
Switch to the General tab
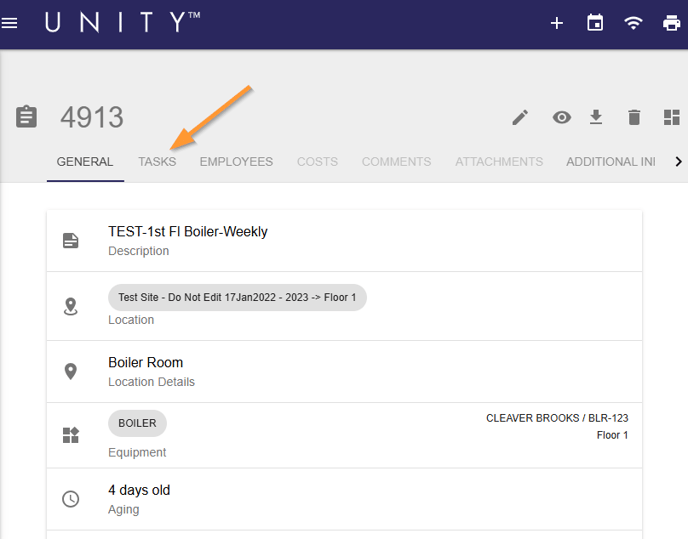(x=85, y=162)
